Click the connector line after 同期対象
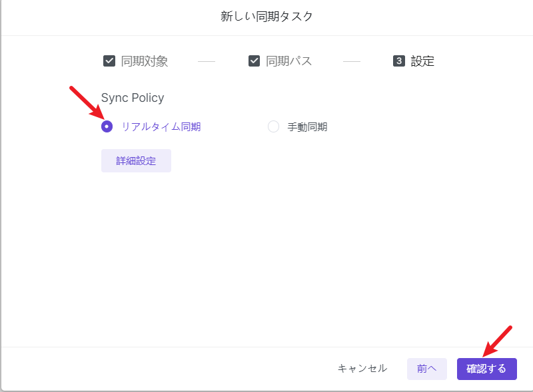The width and height of the screenshot is (533, 392). click(x=207, y=61)
